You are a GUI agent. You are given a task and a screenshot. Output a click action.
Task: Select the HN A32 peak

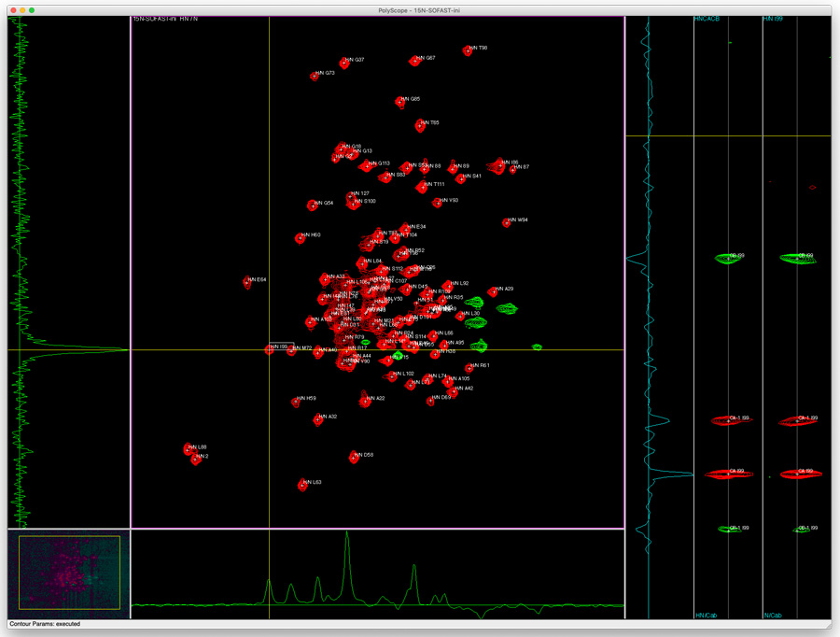click(317, 419)
